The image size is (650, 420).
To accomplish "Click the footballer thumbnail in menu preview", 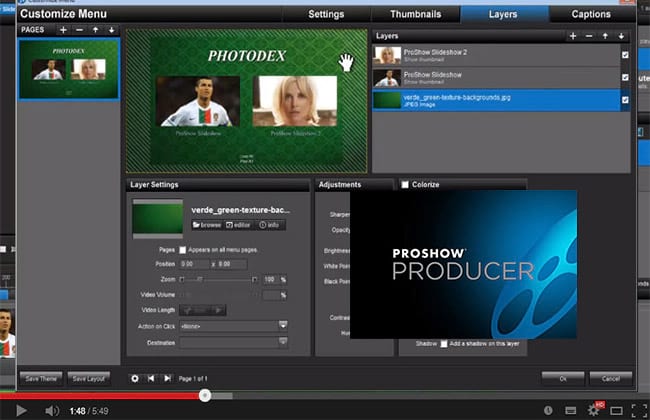I will coord(198,102).
